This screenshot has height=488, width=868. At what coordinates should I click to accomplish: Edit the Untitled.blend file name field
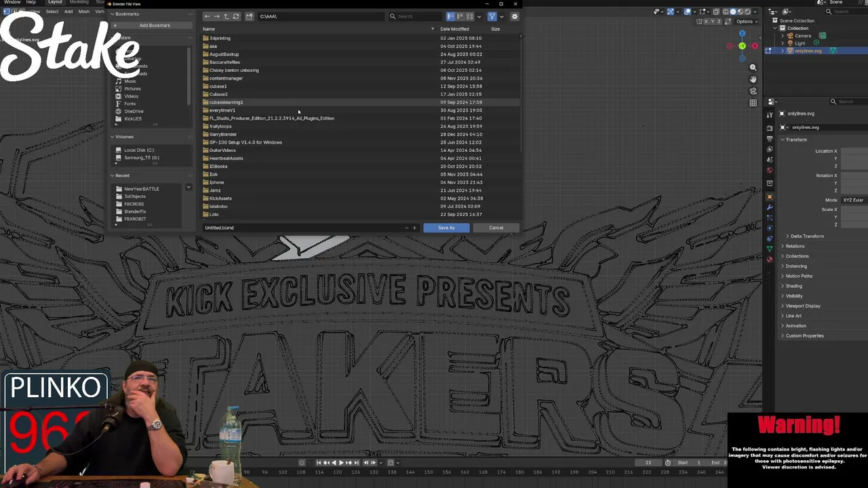point(303,228)
